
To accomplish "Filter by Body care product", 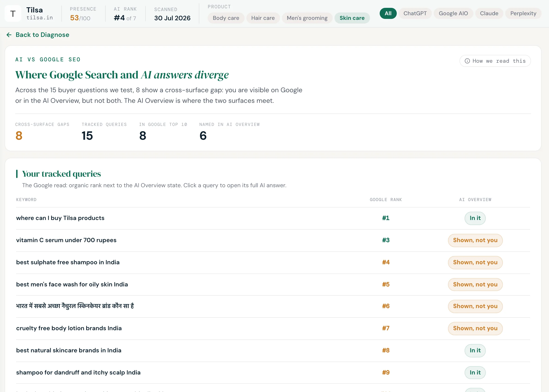I will [x=226, y=18].
